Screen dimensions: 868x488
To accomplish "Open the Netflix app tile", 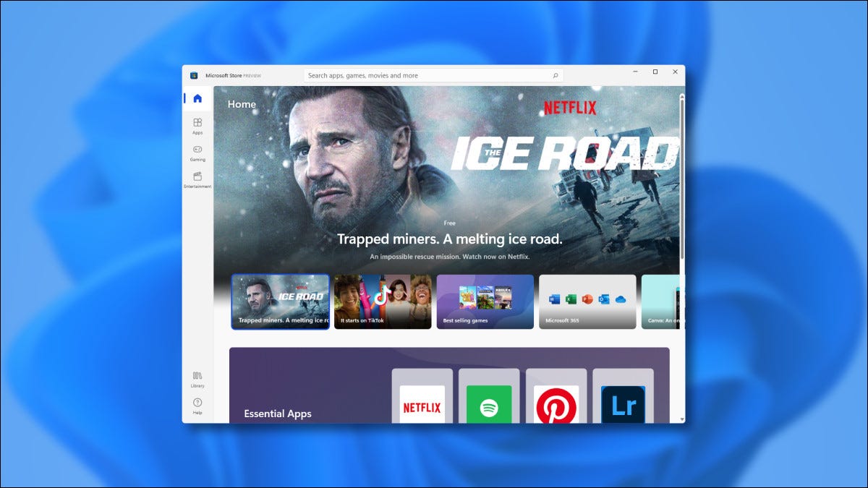I will pyautogui.click(x=422, y=396).
